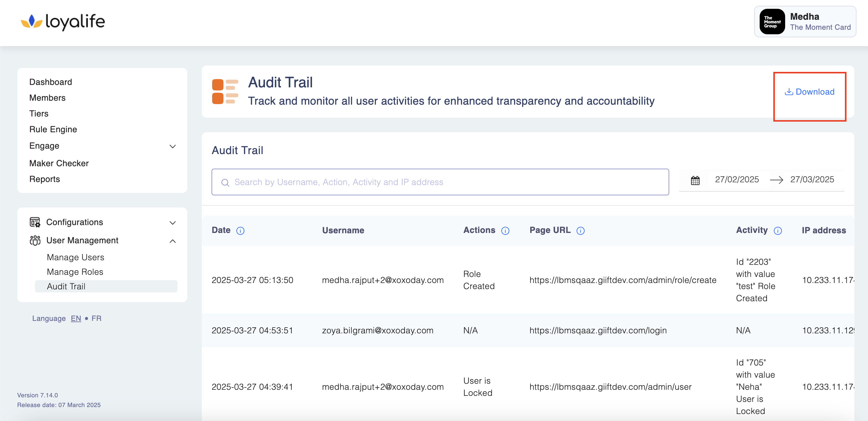Viewport: 868px width, 421px height.
Task: Click the Date column info icon
Action: (240, 231)
